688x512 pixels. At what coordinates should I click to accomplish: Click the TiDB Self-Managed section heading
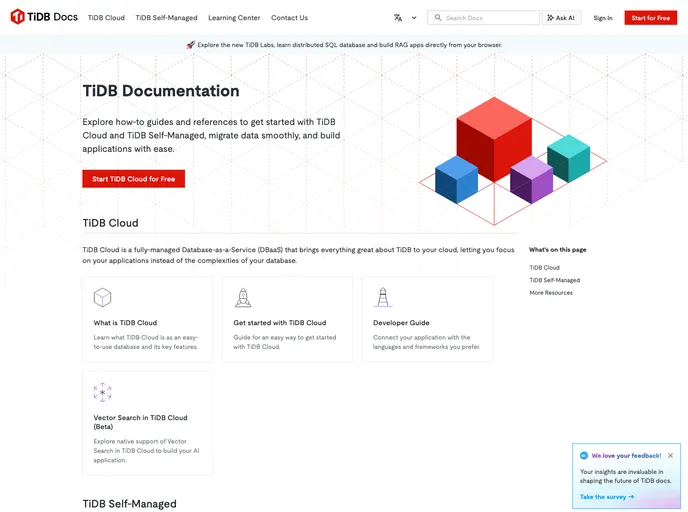129,504
